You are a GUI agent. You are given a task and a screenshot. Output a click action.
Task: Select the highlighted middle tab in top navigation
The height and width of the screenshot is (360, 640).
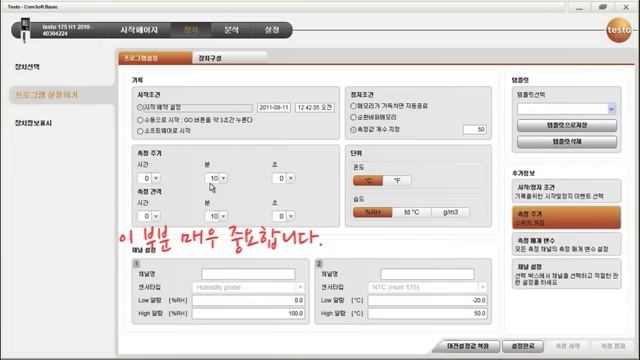coord(191,30)
